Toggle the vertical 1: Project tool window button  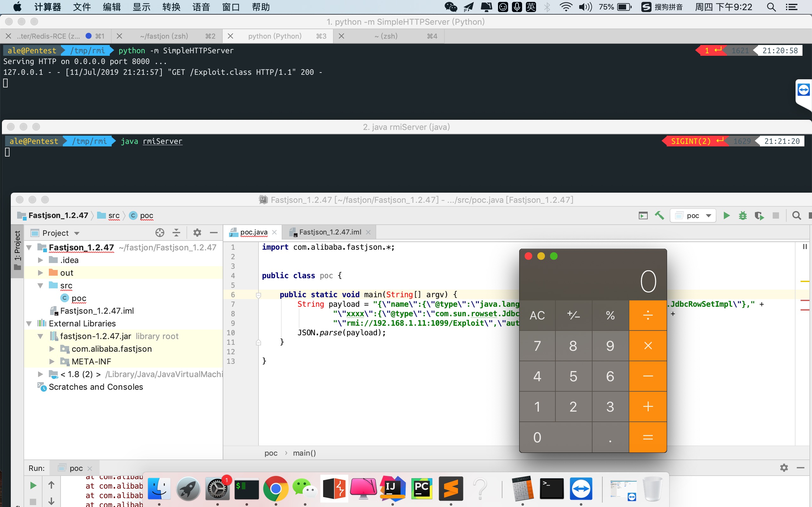[17, 250]
